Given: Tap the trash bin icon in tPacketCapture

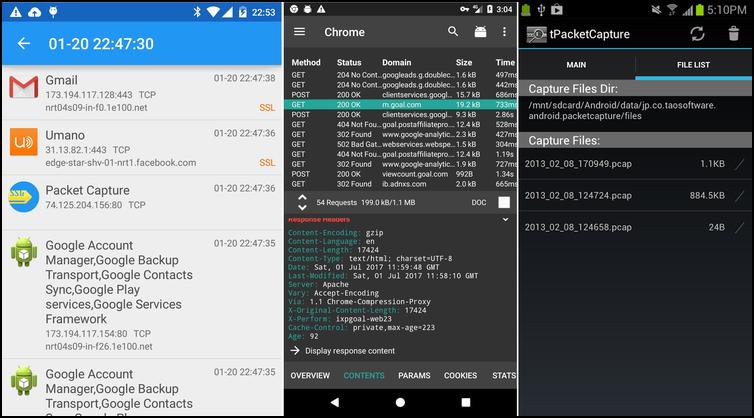Looking at the screenshot, I should click(733, 33).
